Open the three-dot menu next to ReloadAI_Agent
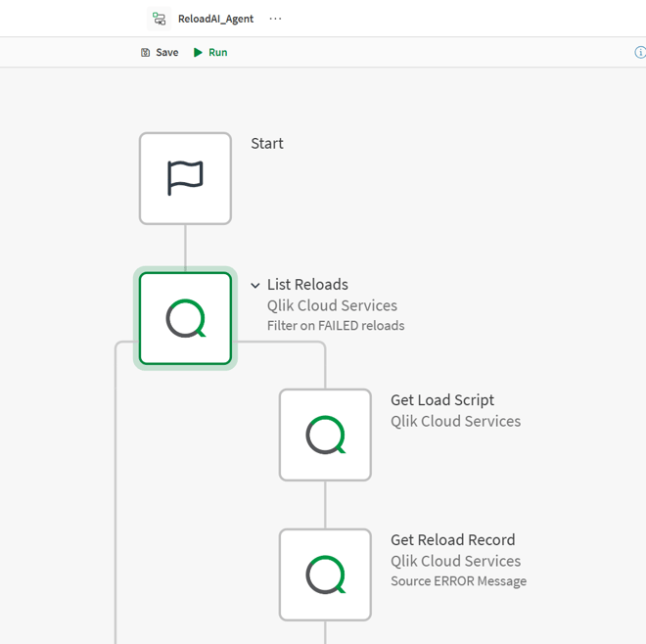 click(275, 19)
